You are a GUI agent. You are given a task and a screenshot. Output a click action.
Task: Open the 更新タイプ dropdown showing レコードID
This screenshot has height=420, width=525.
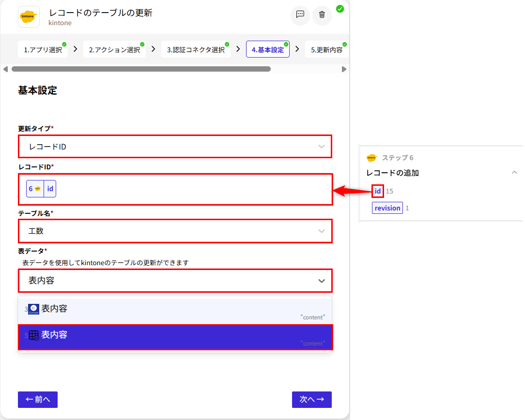pos(175,147)
